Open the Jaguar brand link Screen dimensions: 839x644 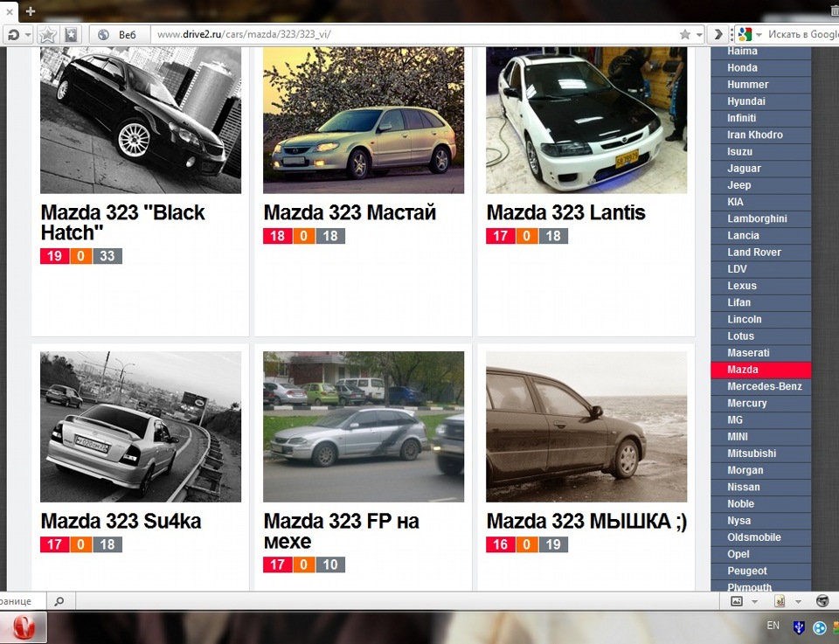coord(761,169)
